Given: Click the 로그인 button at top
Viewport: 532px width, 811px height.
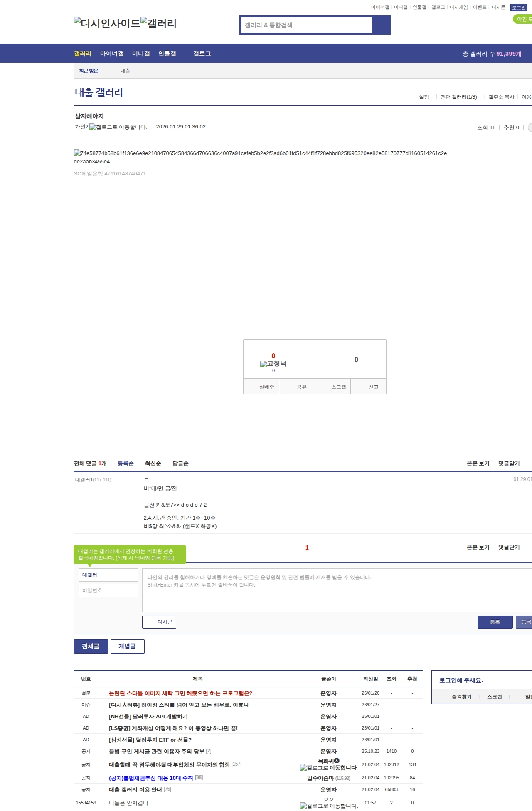Looking at the screenshot, I should point(519,7).
